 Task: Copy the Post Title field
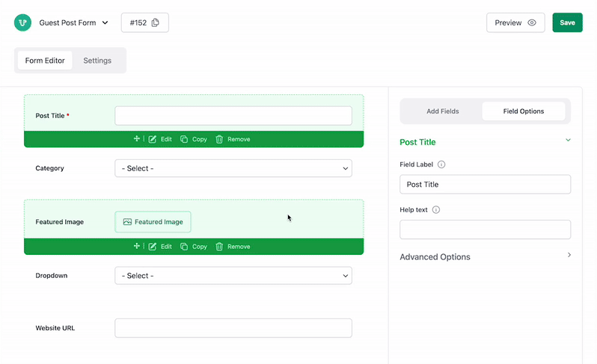(x=194, y=139)
